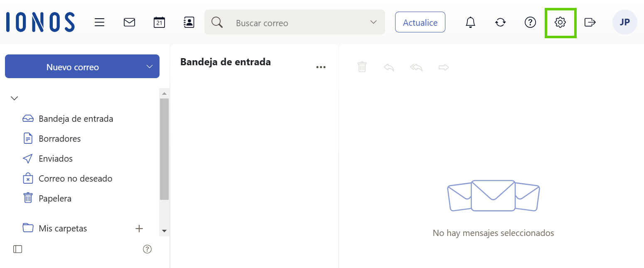This screenshot has width=644, height=268.
Task: Open the calendar icon in header
Action: tap(159, 22)
